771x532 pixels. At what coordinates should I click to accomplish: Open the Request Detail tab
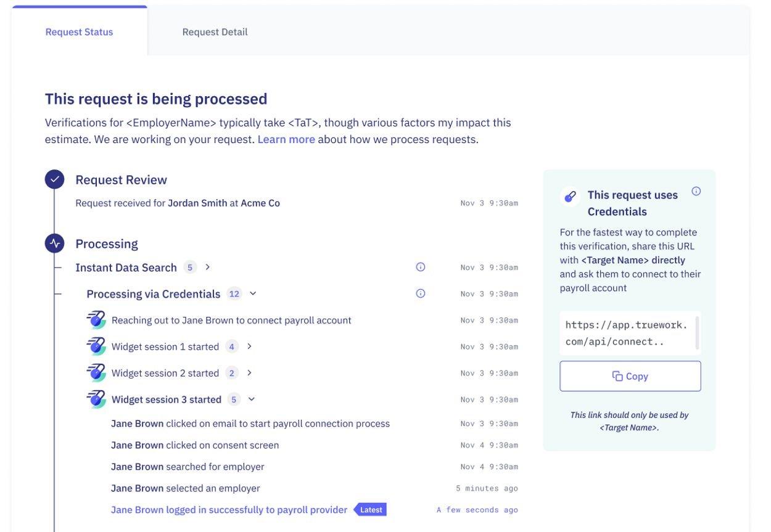click(x=215, y=32)
